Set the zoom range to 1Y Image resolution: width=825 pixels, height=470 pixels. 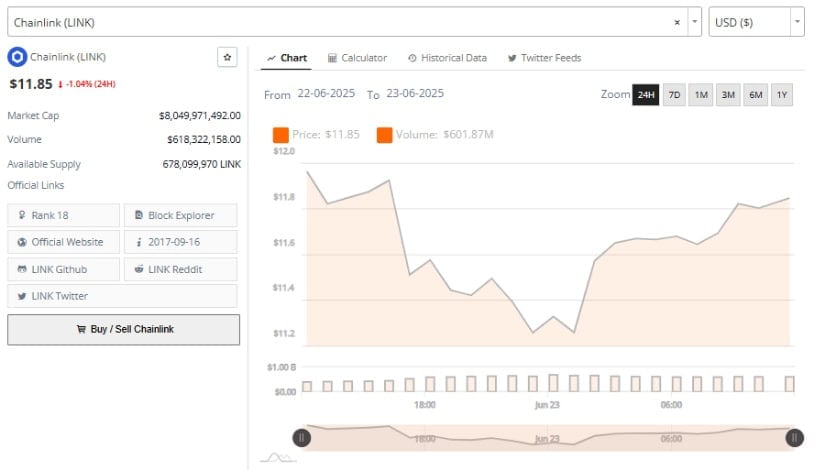(x=782, y=95)
